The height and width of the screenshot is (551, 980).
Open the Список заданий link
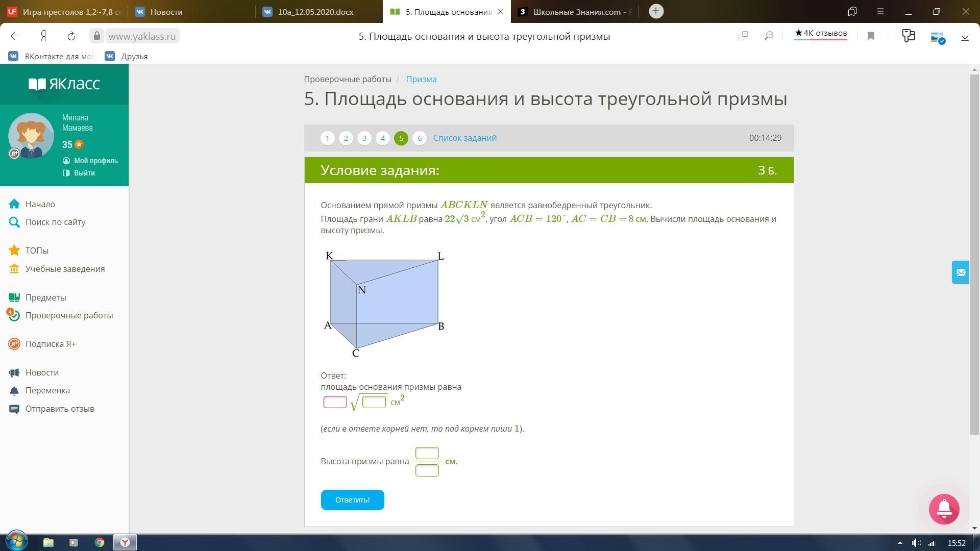coord(464,138)
